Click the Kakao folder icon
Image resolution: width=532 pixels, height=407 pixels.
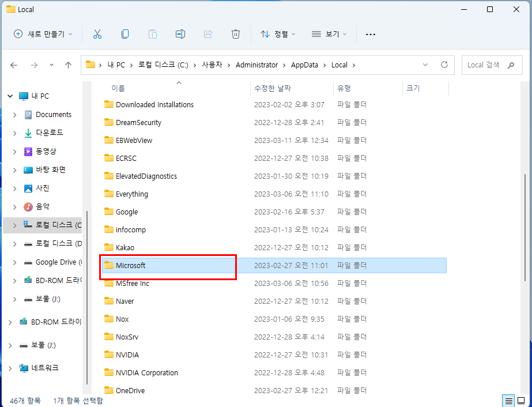(108, 247)
